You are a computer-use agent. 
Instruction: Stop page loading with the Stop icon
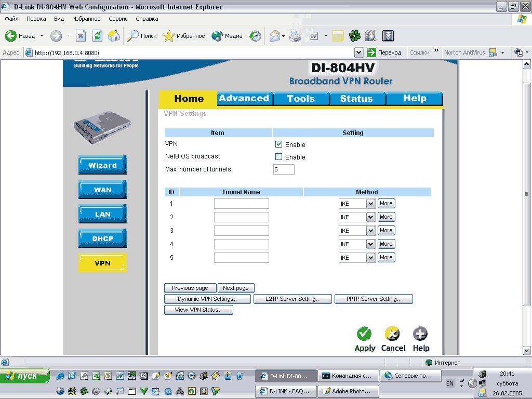(81, 36)
